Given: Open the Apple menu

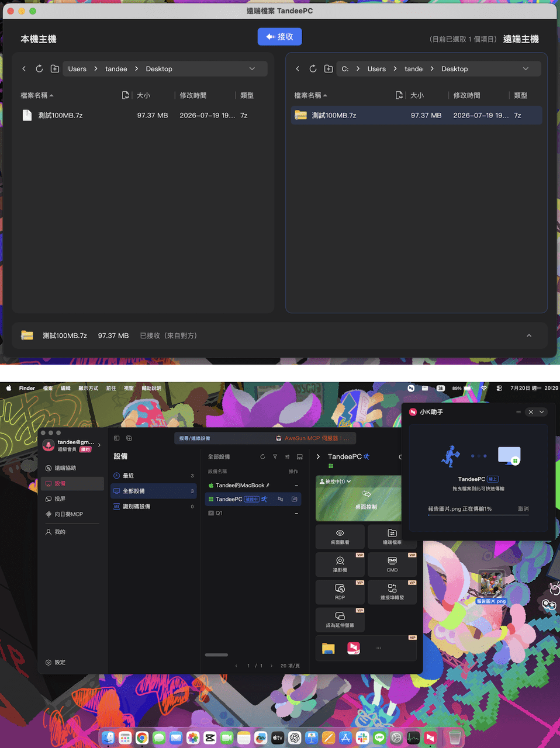Looking at the screenshot, I should click(9, 388).
